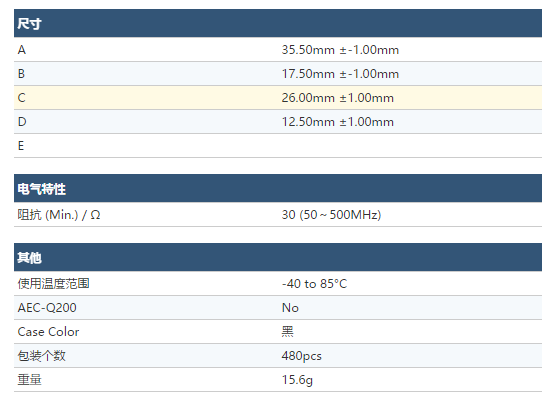The height and width of the screenshot is (404, 557).
Task: Click the 尺寸 section header
Action: pos(278,23)
